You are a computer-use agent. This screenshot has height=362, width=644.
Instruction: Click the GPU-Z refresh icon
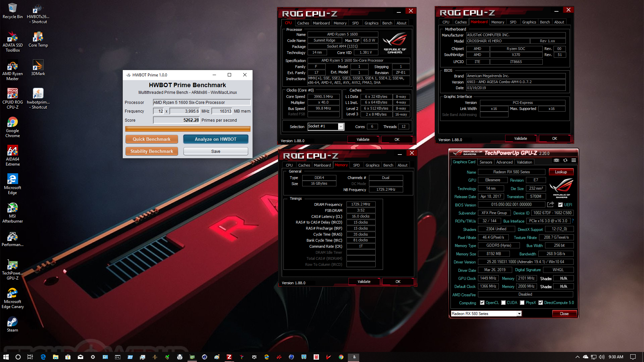point(565,161)
